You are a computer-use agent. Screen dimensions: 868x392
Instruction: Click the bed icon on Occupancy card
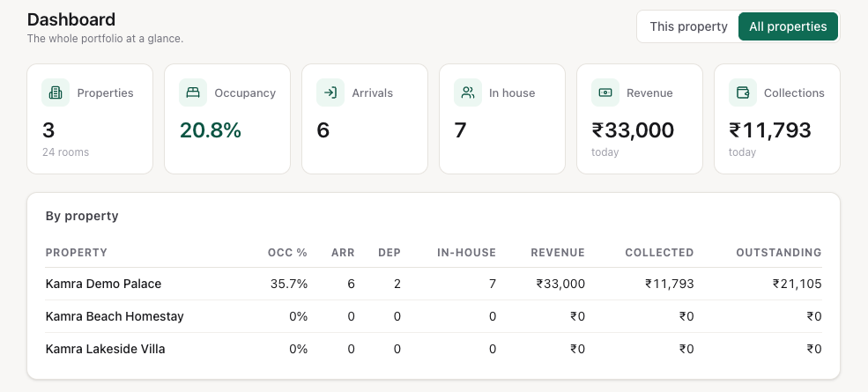193,92
